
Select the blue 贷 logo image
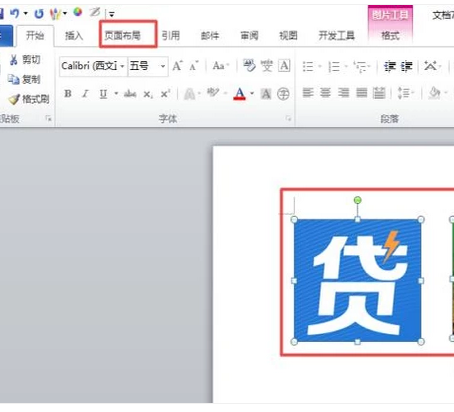click(357, 281)
